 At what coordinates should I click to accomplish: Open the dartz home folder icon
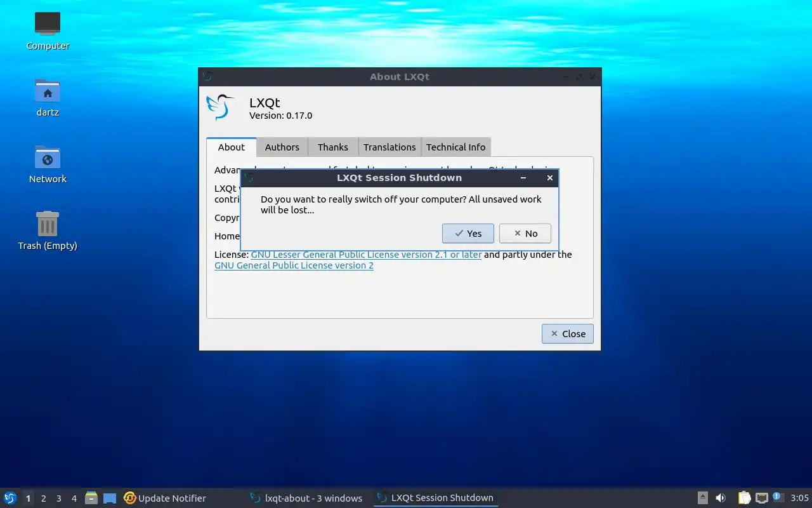tap(48, 98)
